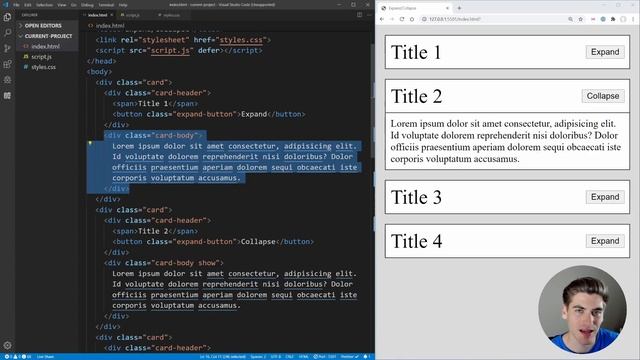Click the card-body show class line
The width and height of the screenshot is (640, 360).
164,263
